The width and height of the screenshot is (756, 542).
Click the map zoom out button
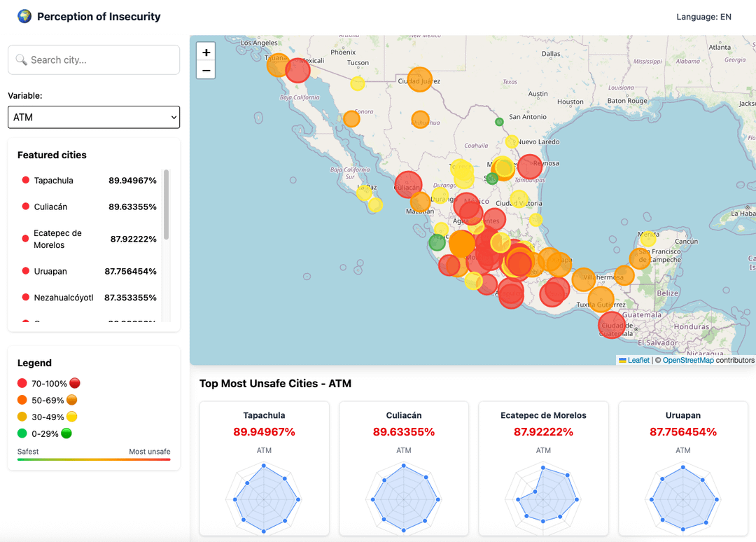coord(206,71)
